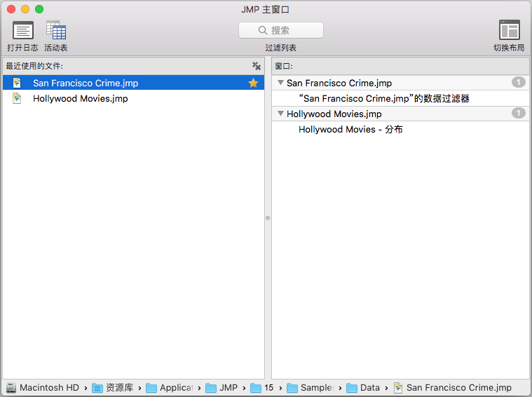The width and height of the screenshot is (532, 397).
Task: Click the 15 folder in path bar
Action: (x=268, y=387)
